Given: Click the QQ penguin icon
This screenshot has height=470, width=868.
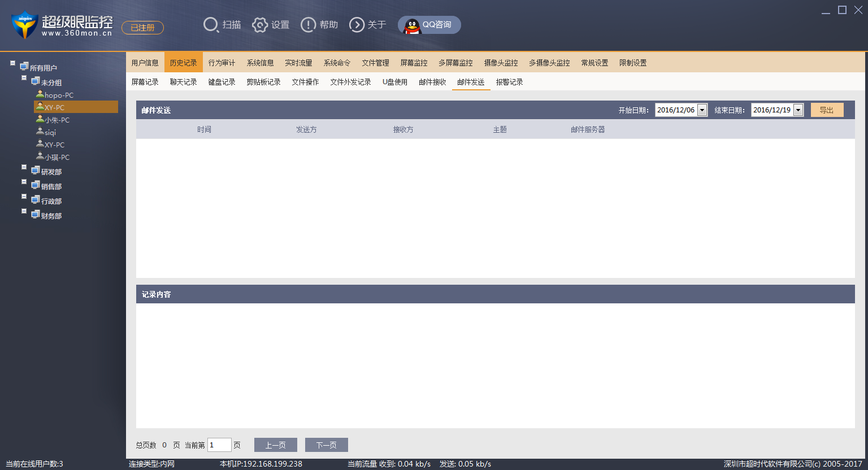Looking at the screenshot, I should tap(413, 25).
